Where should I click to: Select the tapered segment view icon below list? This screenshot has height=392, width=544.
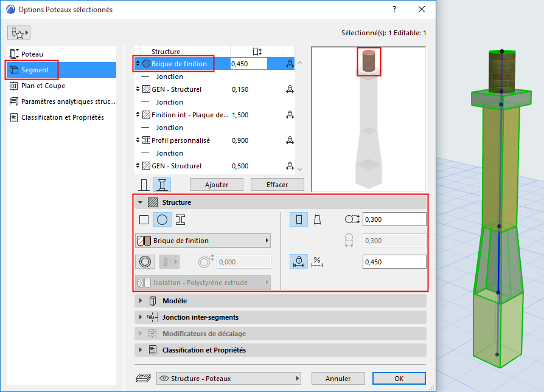(160, 184)
